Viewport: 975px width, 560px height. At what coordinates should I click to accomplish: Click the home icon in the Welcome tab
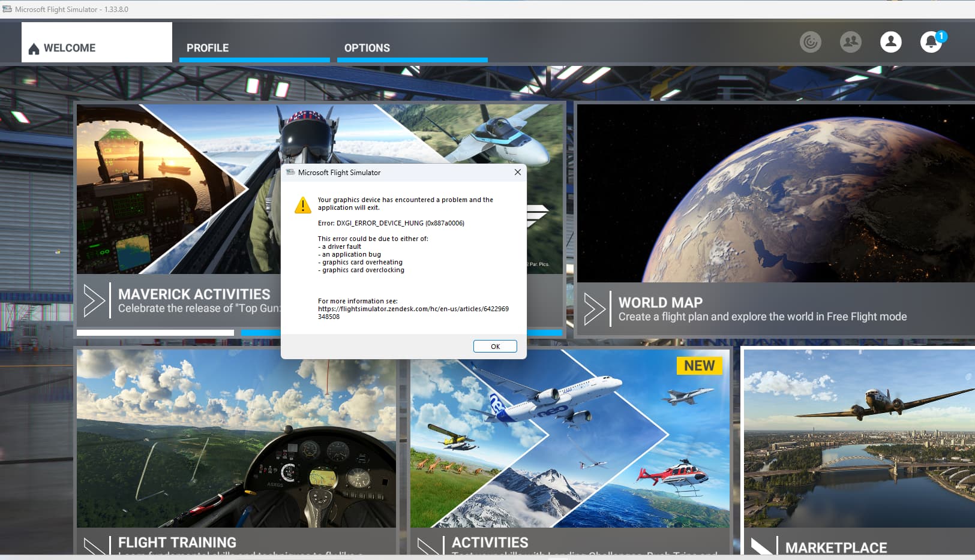pos(34,49)
